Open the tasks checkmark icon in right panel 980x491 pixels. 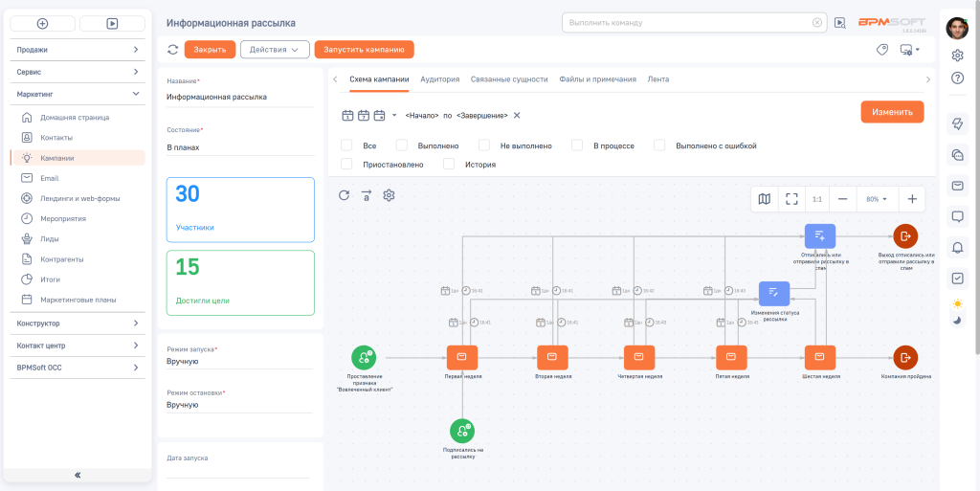tap(957, 279)
